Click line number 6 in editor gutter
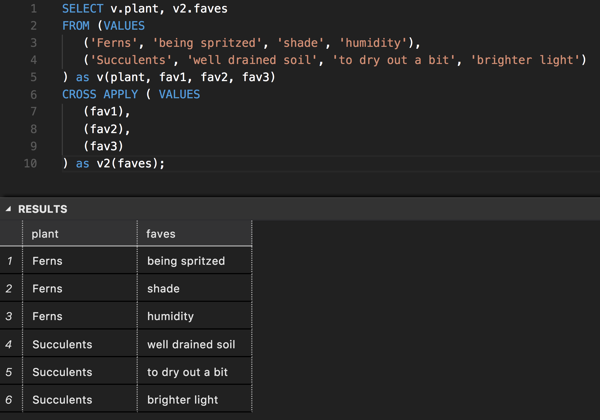 point(33,94)
